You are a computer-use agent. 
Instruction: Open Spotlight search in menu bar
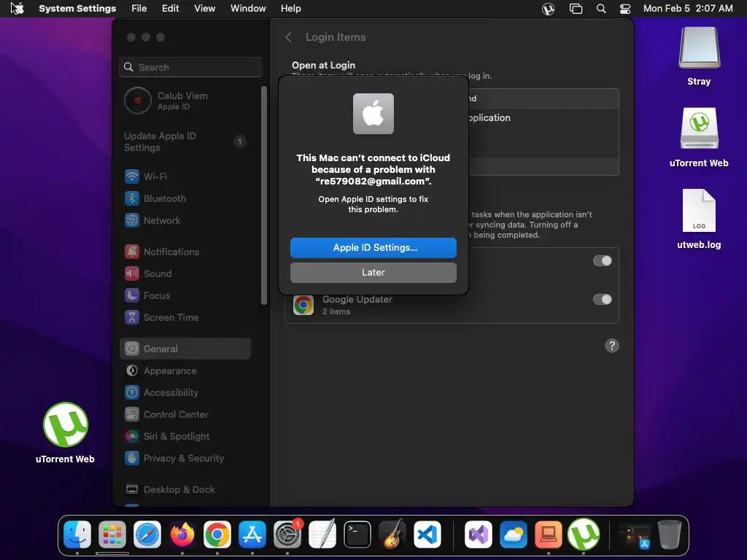click(x=601, y=9)
